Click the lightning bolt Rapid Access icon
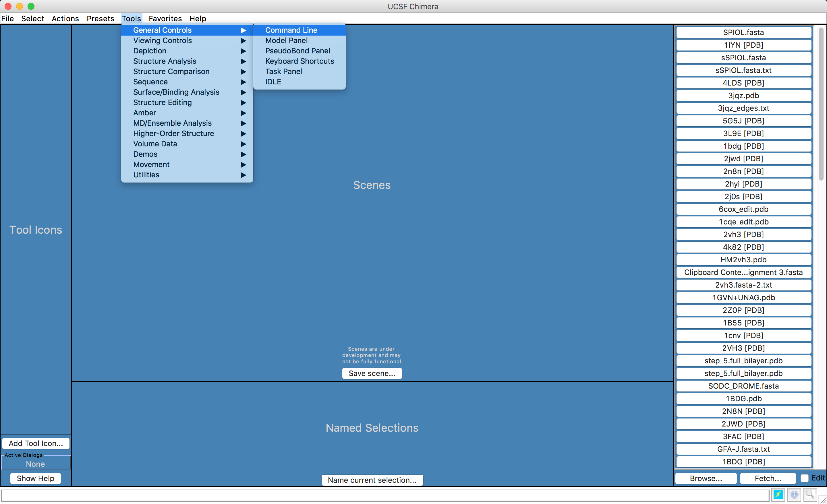The image size is (827, 504). click(x=778, y=494)
